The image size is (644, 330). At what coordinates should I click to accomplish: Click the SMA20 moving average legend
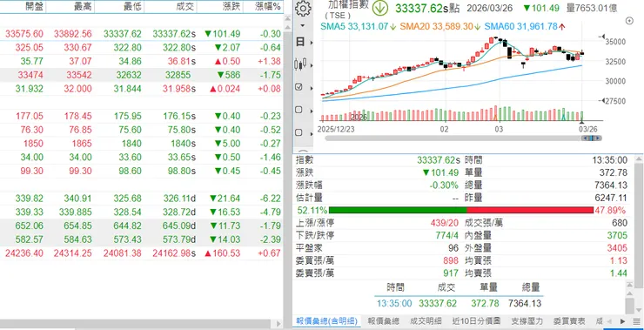coord(440,27)
